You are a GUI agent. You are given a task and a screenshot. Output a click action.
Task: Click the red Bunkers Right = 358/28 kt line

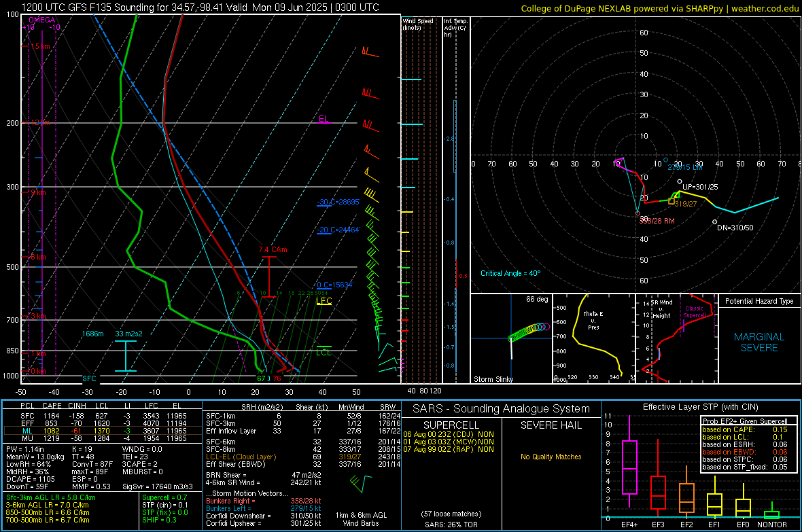point(264,501)
